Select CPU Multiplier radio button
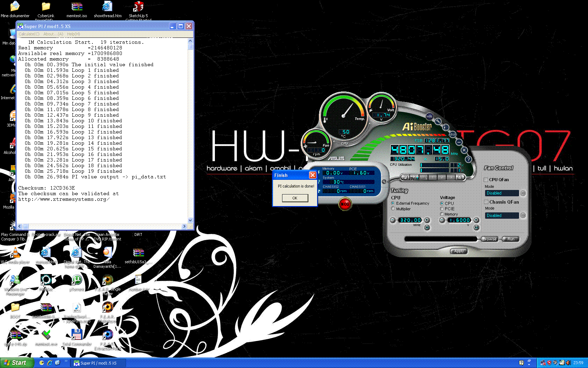The width and height of the screenshot is (588, 368). 393,209
